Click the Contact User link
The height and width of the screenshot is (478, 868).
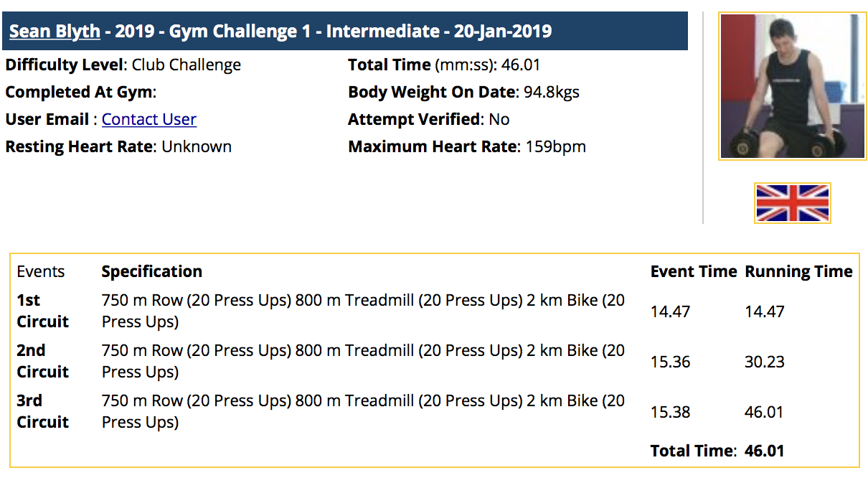(x=149, y=119)
